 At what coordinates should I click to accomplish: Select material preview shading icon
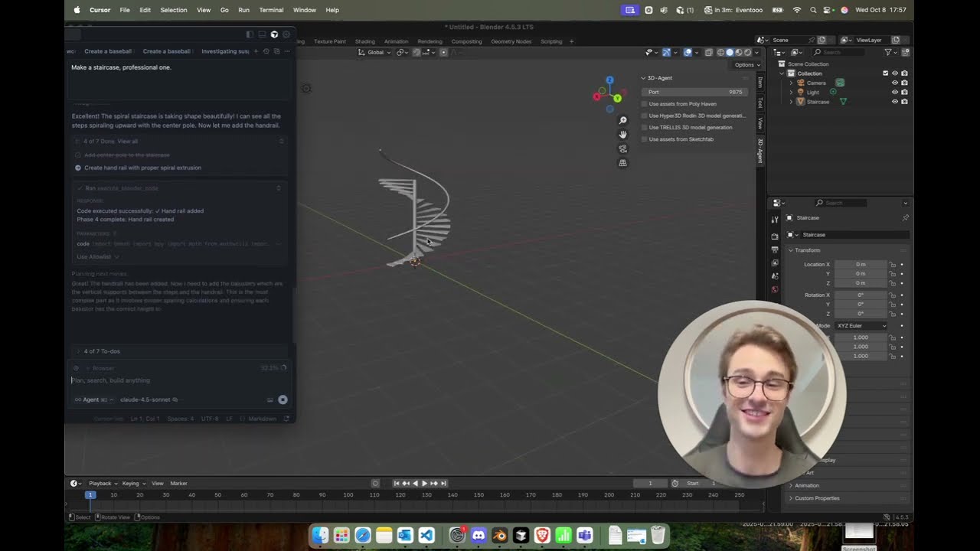click(738, 52)
